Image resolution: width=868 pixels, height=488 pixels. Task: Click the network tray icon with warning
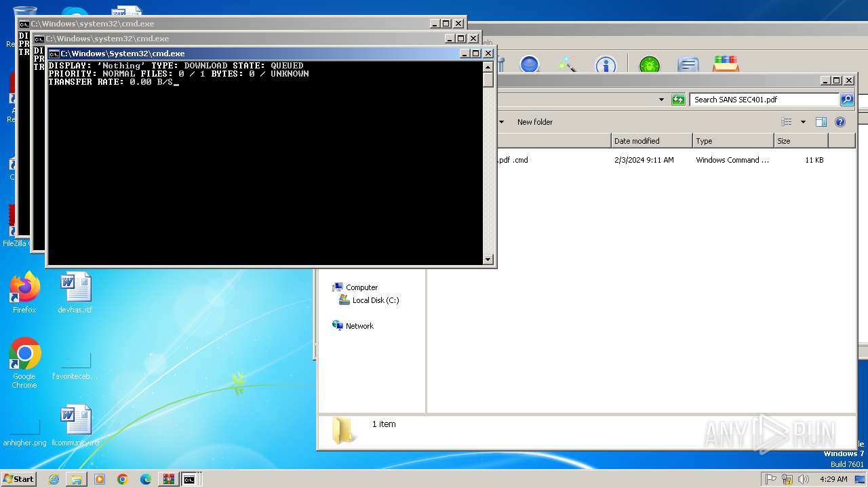click(x=787, y=479)
